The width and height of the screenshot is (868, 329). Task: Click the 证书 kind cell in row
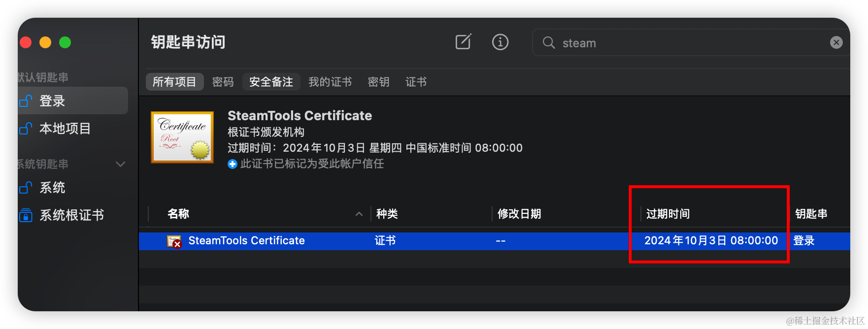pyautogui.click(x=385, y=240)
